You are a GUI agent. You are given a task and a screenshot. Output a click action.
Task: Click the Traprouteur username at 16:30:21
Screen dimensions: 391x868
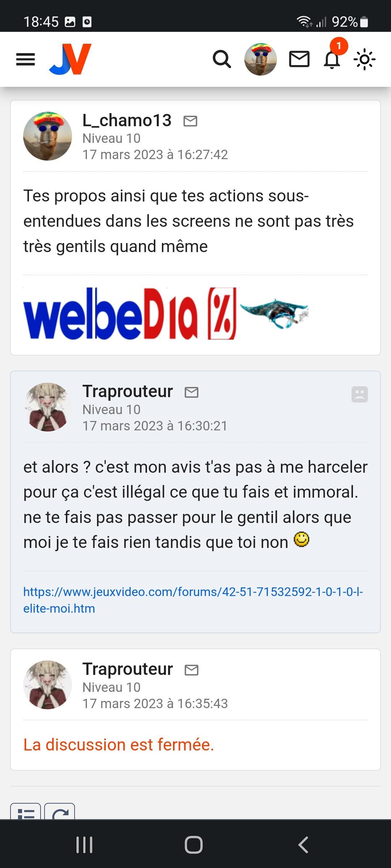coord(128,391)
